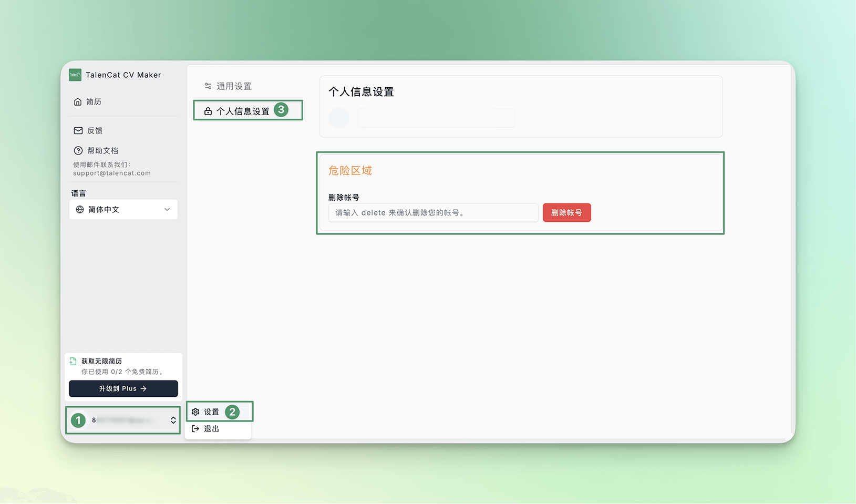Click the document icon beside 获取无限简历
The width and height of the screenshot is (856, 504).
(x=73, y=362)
